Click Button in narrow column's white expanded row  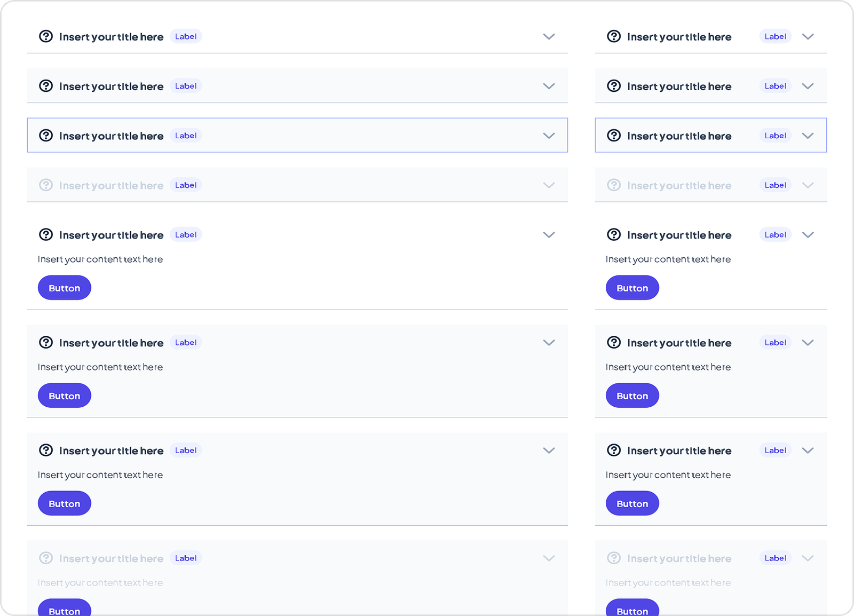tap(632, 288)
